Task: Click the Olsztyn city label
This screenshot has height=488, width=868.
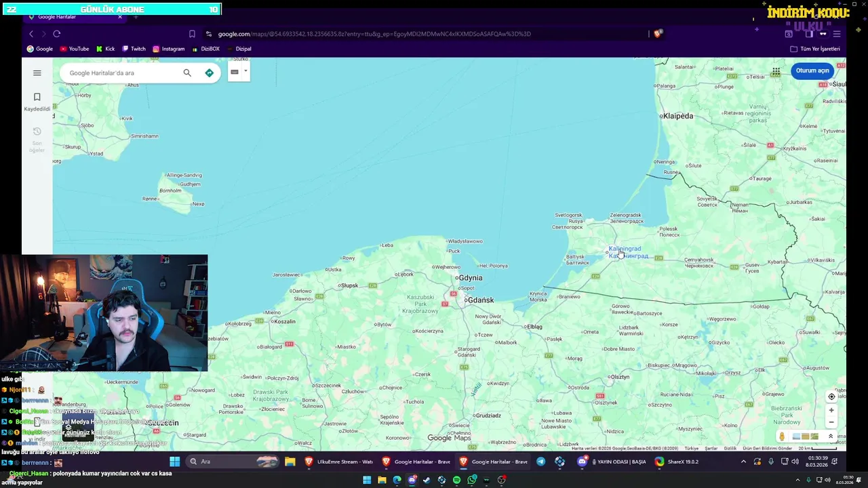Action: (x=619, y=377)
